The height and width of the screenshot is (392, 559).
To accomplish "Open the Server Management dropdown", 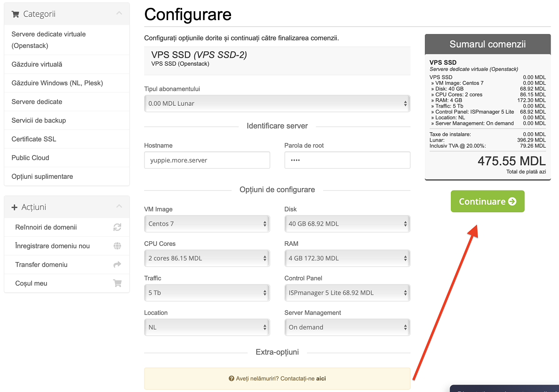I will [347, 327].
